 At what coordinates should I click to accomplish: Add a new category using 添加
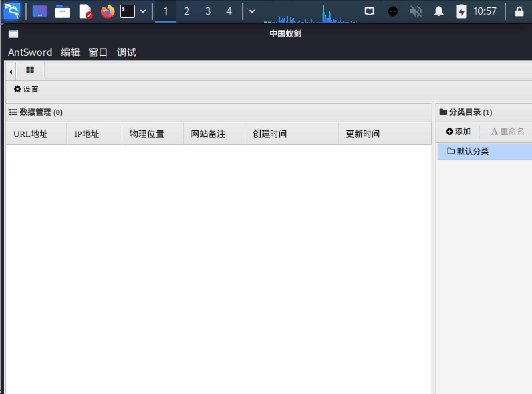[x=458, y=131]
